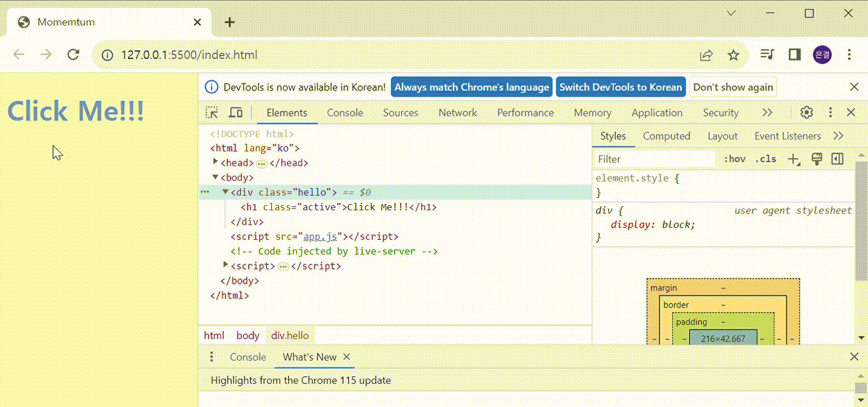
Task: Open actions ellipsis beside selected div
Action: point(205,192)
